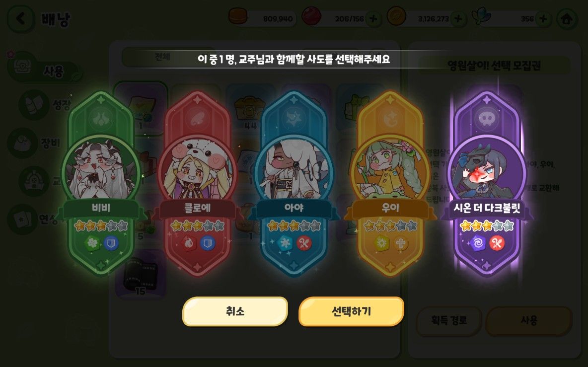Image resolution: width=588 pixels, height=367 pixels.
Task: Pick the 아야 character card
Action: [294, 183]
